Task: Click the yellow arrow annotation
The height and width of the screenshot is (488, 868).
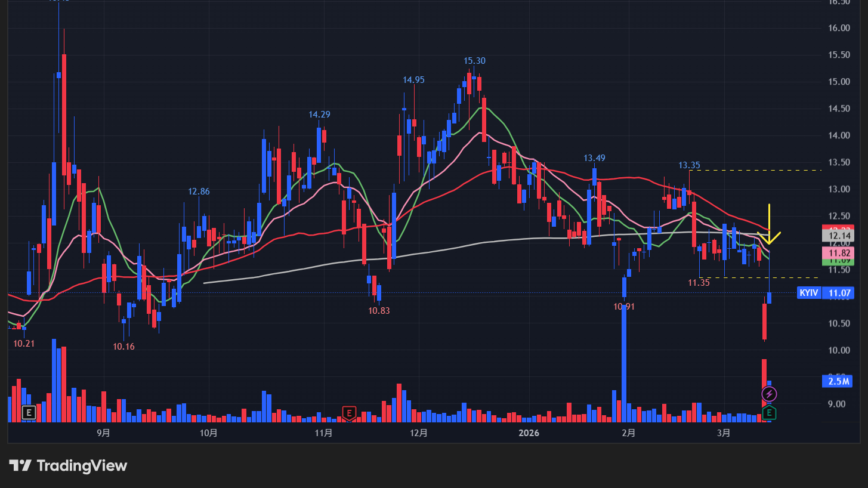Action: pyautogui.click(x=770, y=224)
